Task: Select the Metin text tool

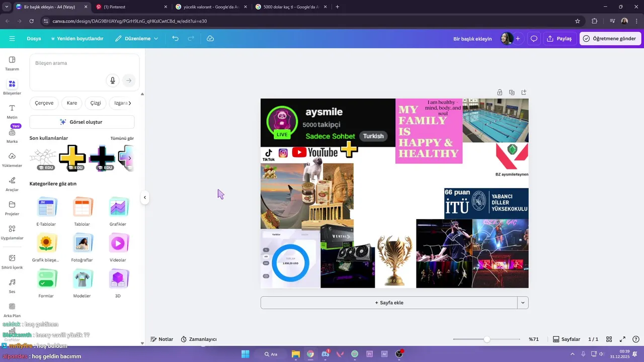Action: [x=12, y=112]
